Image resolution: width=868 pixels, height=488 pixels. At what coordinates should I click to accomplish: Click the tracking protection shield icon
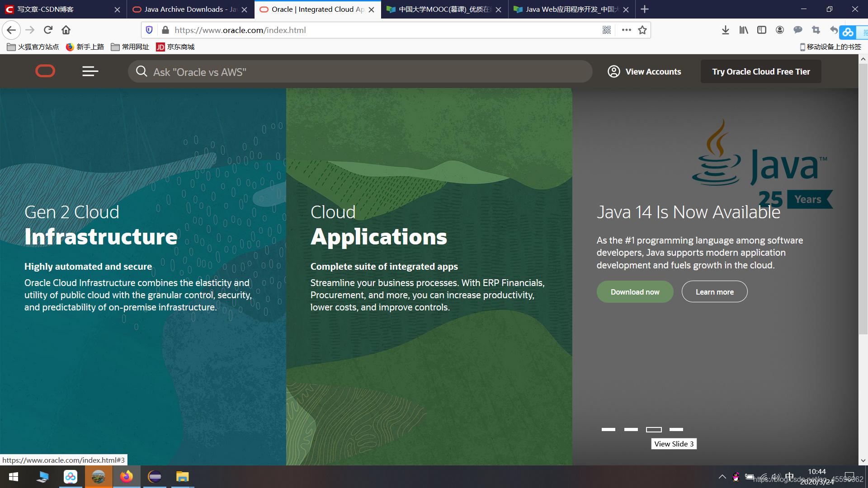[149, 30]
